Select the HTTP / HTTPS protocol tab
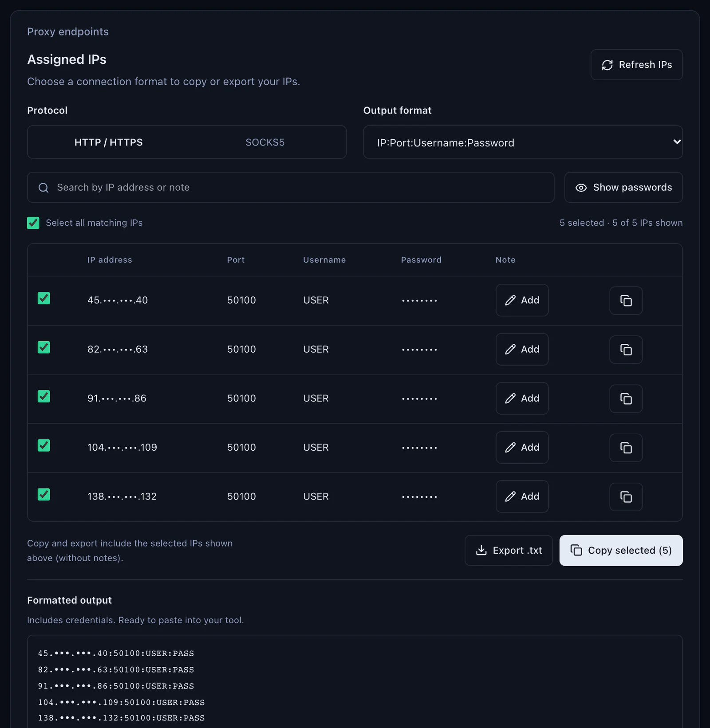The width and height of the screenshot is (710, 728). point(109,142)
